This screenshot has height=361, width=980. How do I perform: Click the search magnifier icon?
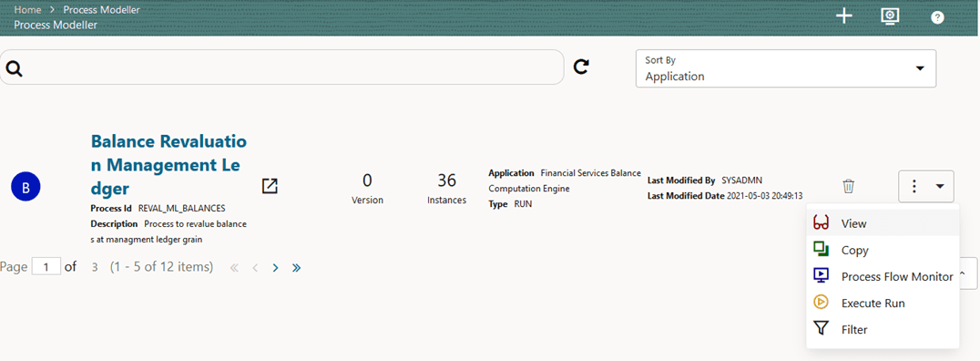15,67
